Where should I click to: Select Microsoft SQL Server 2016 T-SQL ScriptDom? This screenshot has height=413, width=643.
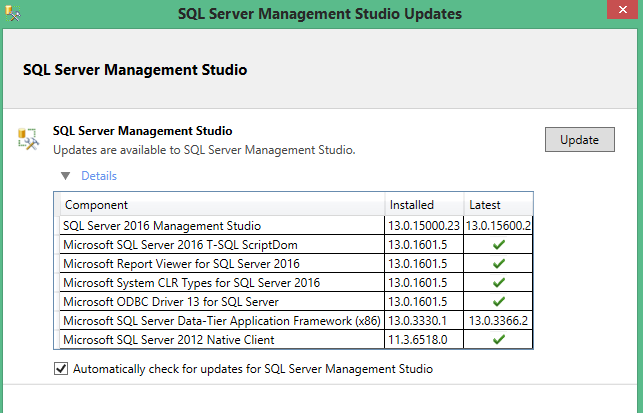coord(296,245)
